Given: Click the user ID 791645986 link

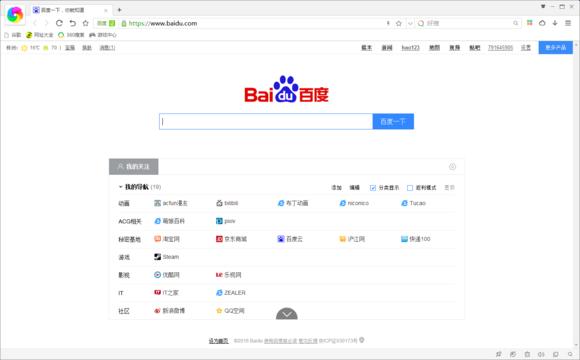Looking at the screenshot, I should 500,48.
